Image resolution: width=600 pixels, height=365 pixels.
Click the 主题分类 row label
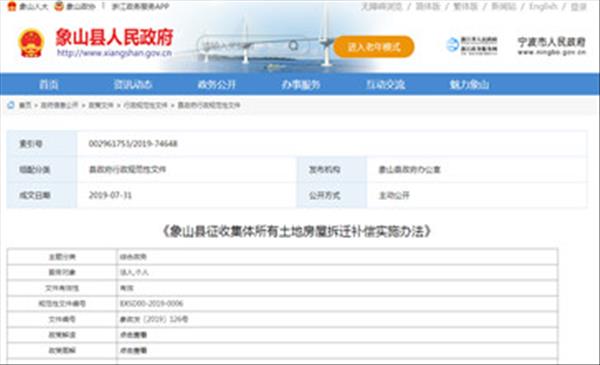coord(62,257)
